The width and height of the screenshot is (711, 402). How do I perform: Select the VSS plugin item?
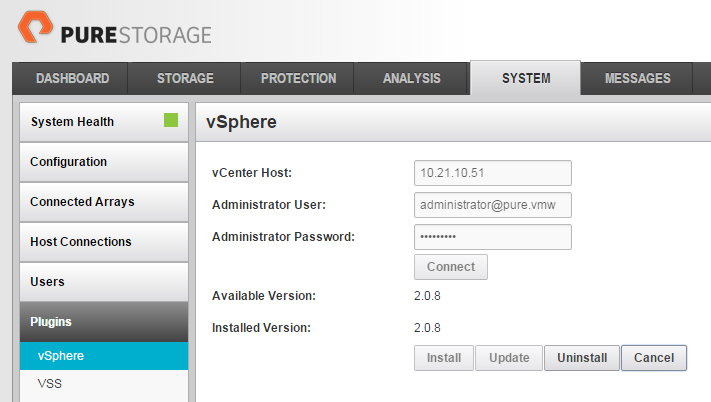point(104,383)
